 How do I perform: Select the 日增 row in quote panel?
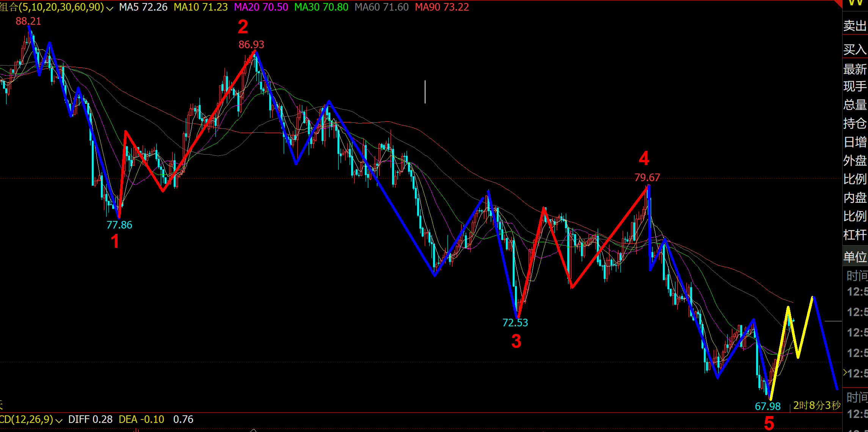click(x=855, y=142)
